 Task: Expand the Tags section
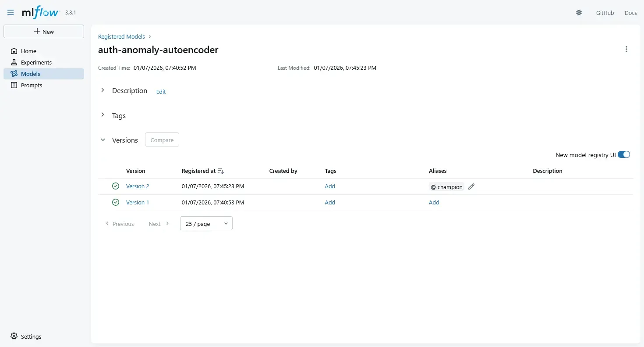[103, 115]
